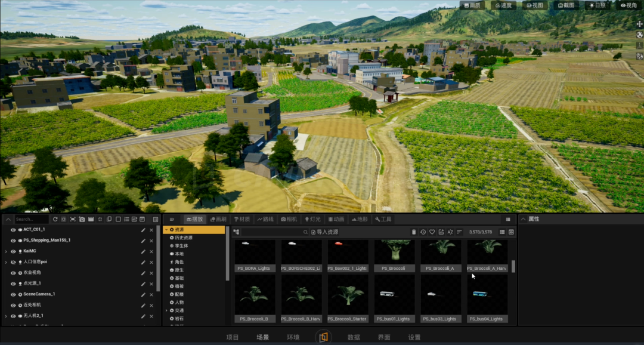The image size is (644, 345).
Task: Click the grid layout icon at outliner toolbar end
Action: tap(156, 219)
